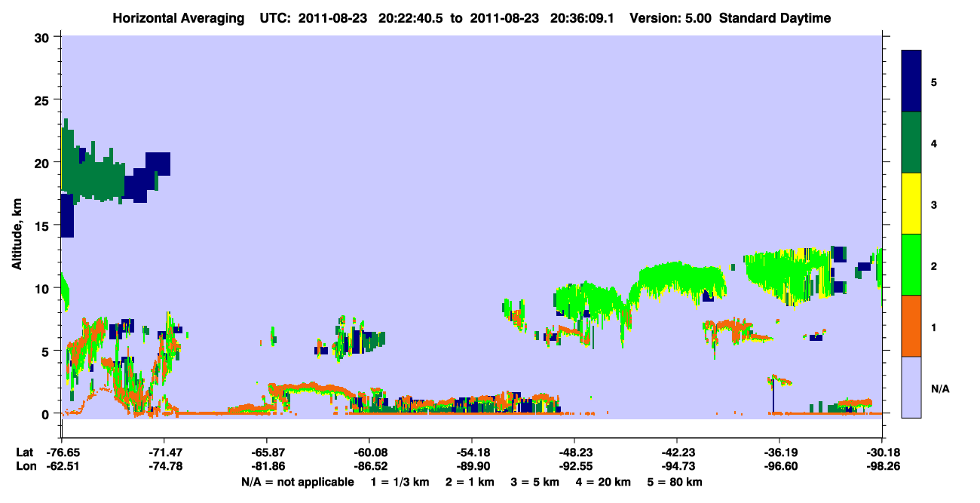This screenshot has width=980, height=503.
Task: Click latitude value -48.23
Action: click(x=574, y=452)
